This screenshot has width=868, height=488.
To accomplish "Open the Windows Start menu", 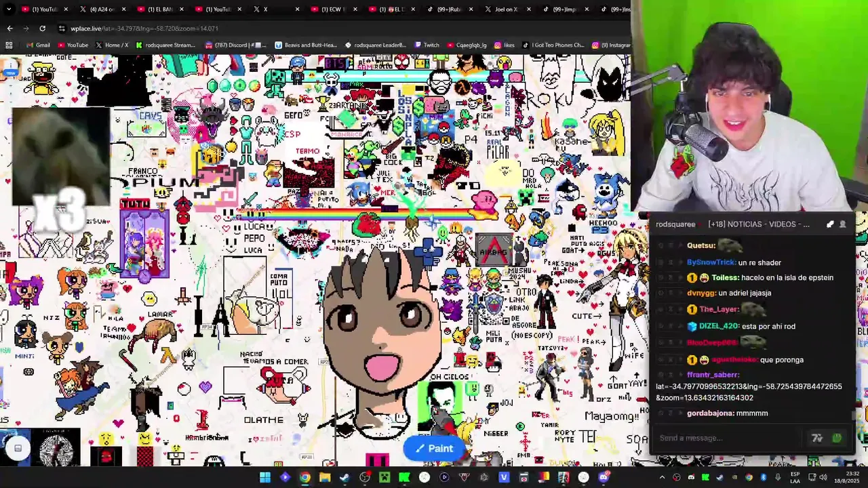I will tap(265, 478).
